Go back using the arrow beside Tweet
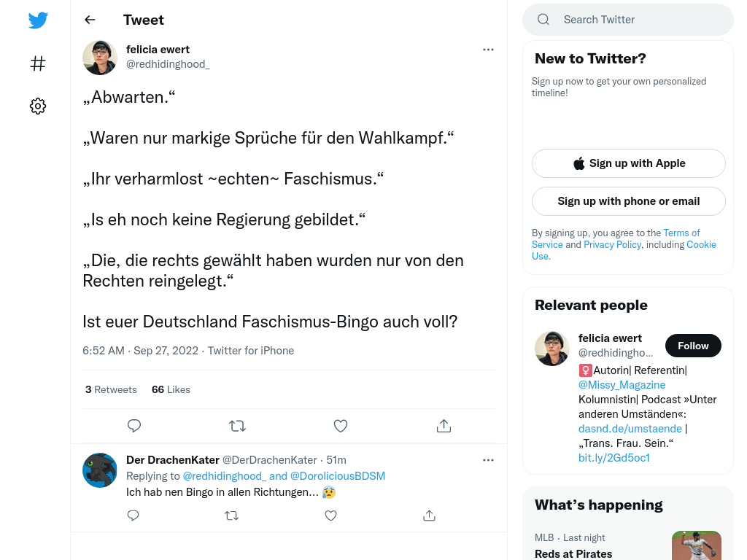 (90, 20)
